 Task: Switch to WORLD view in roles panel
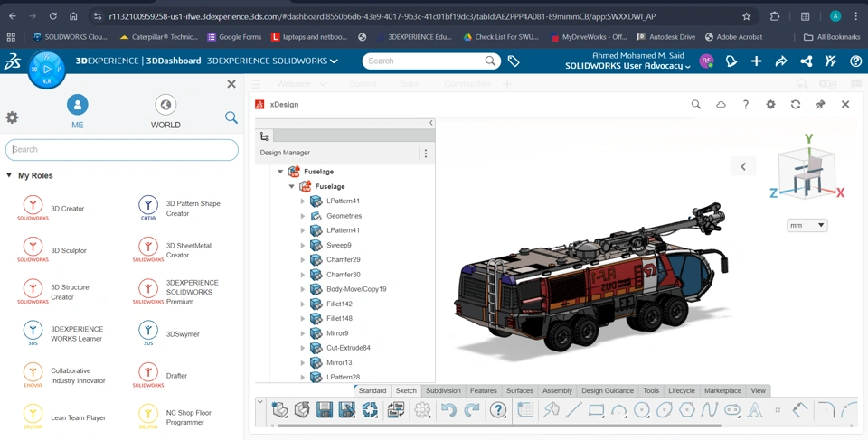tap(165, 112)
